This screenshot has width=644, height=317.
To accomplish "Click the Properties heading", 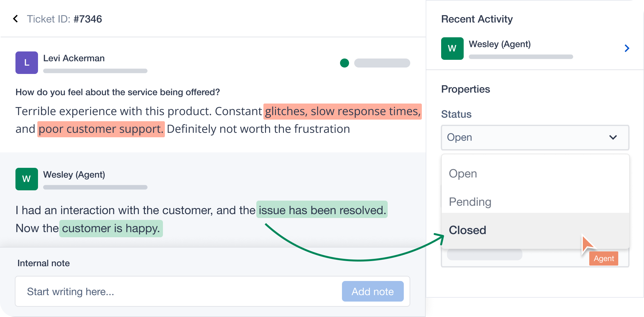I will 466,89.
